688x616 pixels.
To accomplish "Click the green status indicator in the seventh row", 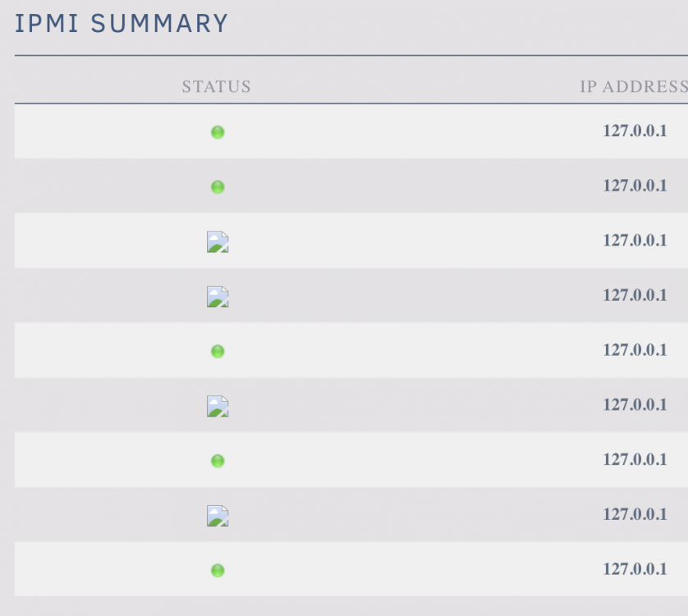I will coord(218,461).
